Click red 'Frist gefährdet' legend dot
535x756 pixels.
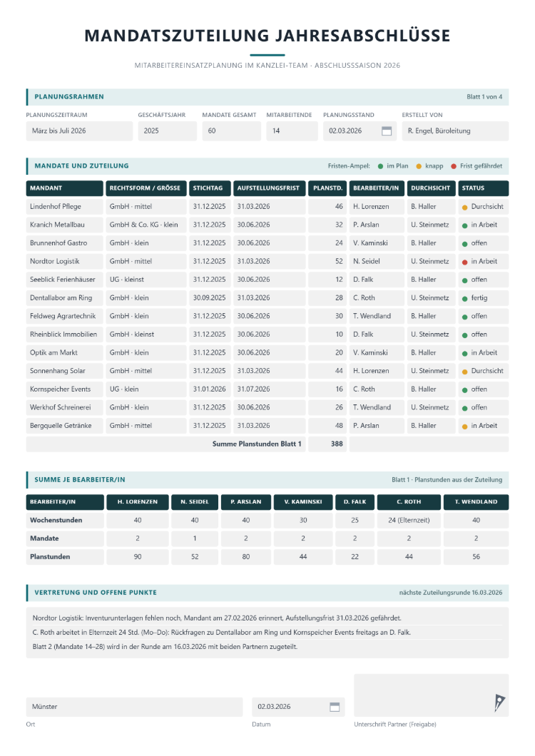pyautogui.click(x=454, y=166)
